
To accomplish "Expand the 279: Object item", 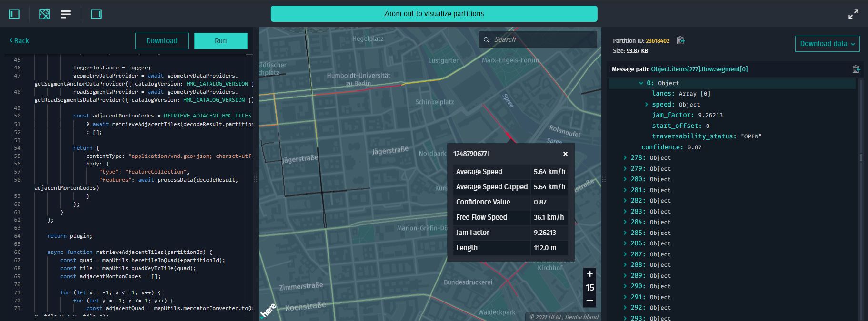I will point(625,169).
